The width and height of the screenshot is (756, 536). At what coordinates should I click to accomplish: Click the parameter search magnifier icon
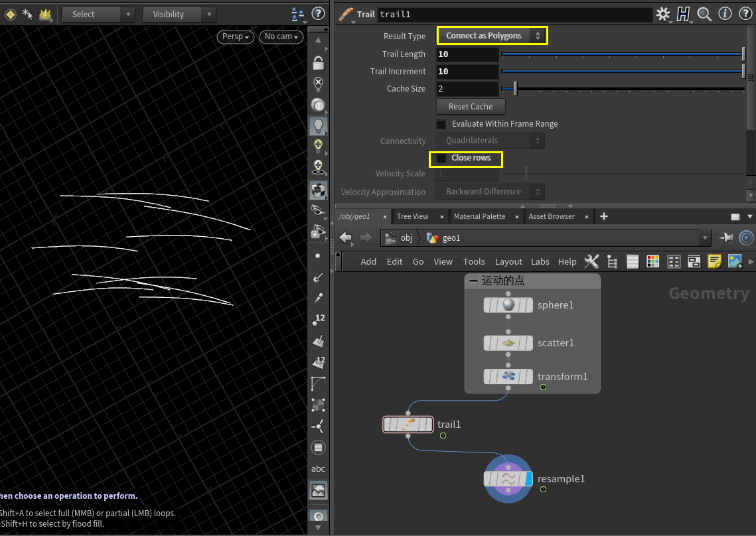coord(704,15)
